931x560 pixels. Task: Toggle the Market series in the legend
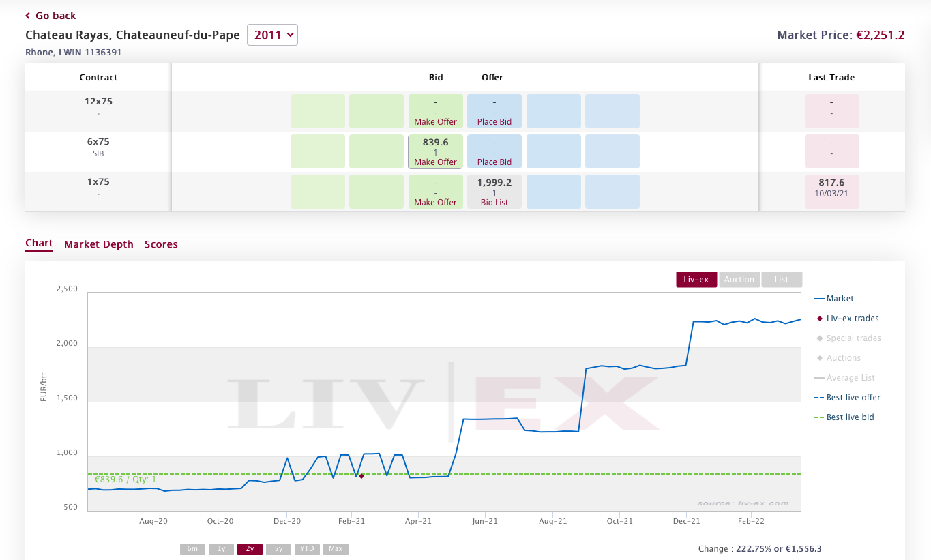835,299
